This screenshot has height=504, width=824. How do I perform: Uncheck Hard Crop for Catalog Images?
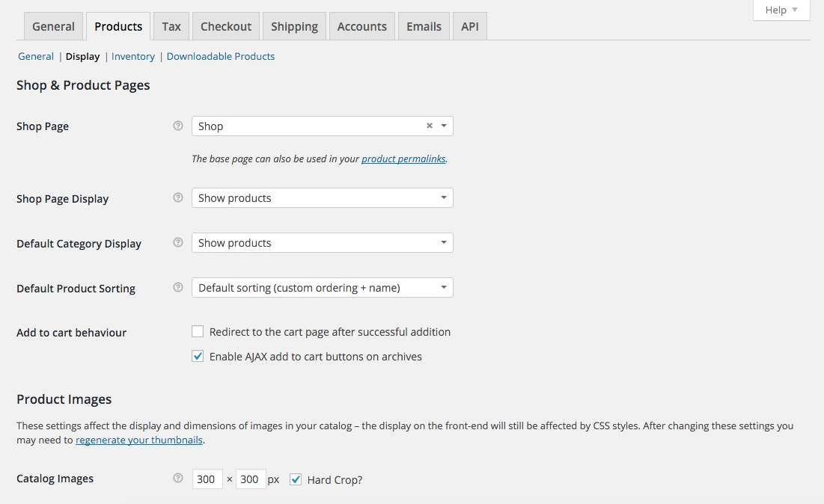coord(296,479)
